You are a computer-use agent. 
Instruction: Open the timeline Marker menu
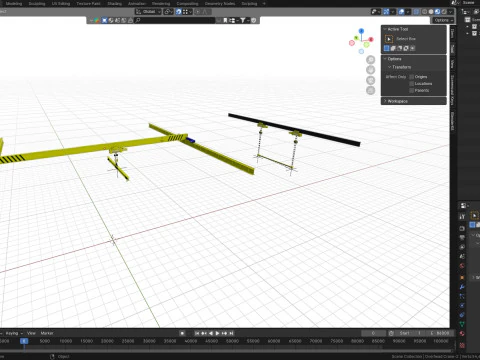(47, 333)
